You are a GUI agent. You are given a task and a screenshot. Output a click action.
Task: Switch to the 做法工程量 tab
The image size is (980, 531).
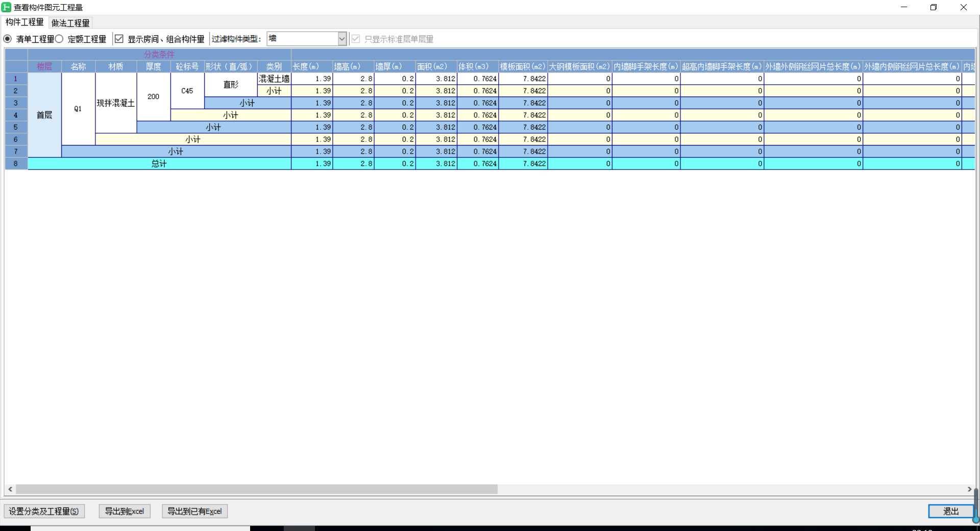(70, 23)
